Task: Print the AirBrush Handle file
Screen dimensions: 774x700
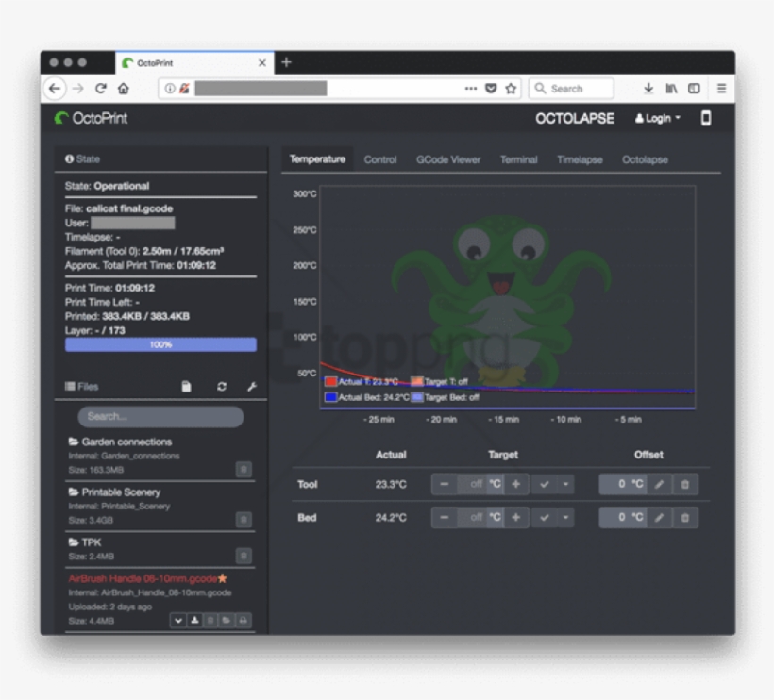Action: click(x=244, y=620)
